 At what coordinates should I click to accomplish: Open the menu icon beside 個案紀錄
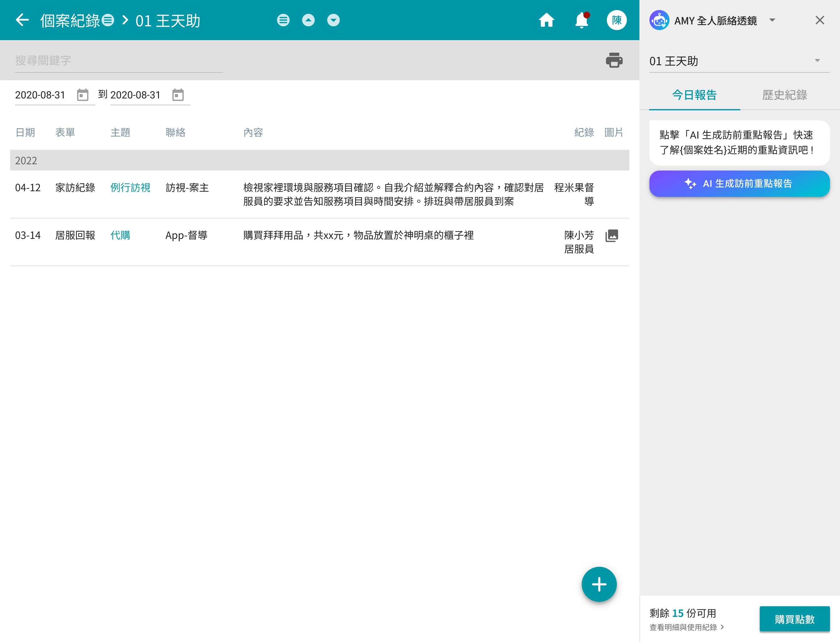[108, 20]
